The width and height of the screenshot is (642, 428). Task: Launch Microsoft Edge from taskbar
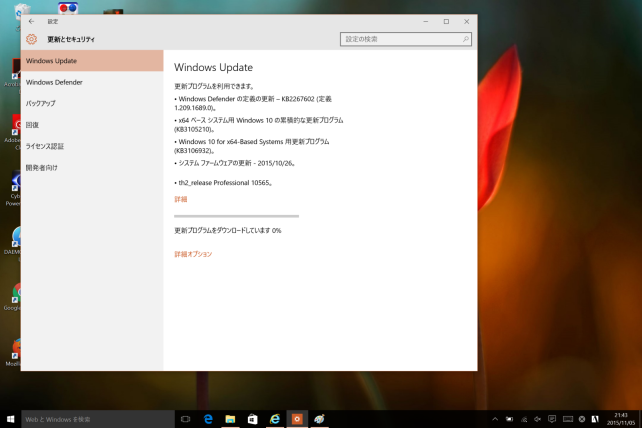click(208, 419)
